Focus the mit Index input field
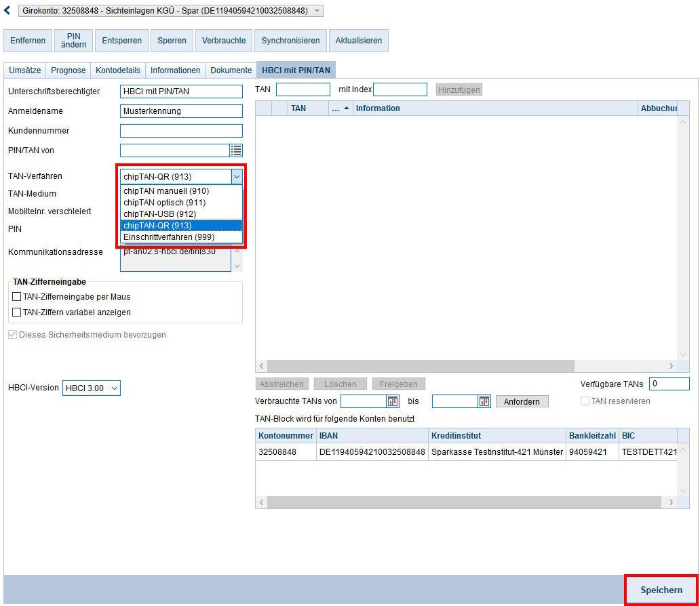The width and height of the screenshot is (700, 606). pyautogui.click(x=400, y=89)
